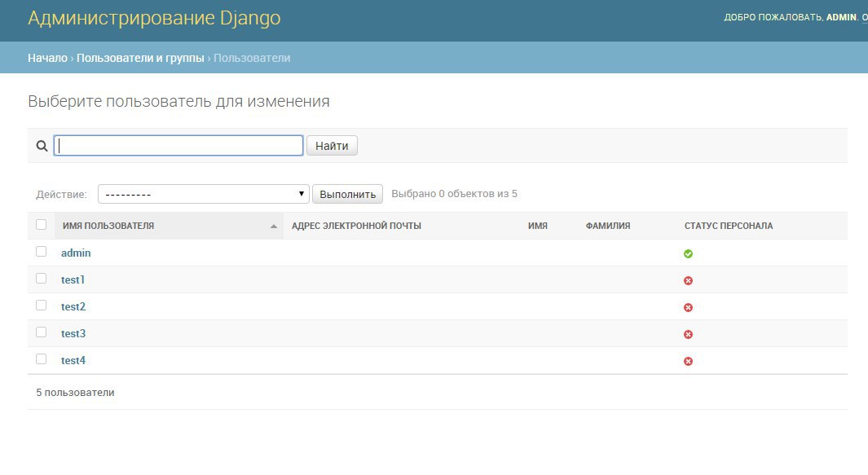
Task: Check the box for user test3
Action: [x=41, y=332]
